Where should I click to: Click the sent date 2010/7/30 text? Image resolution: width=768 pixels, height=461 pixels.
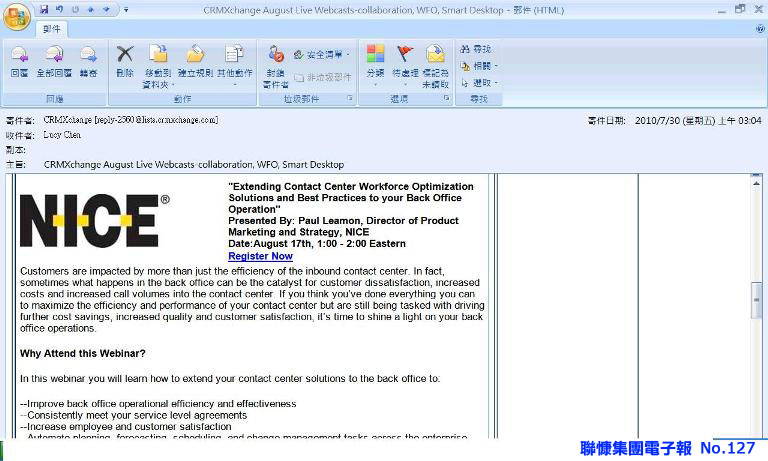click(698, 121)
